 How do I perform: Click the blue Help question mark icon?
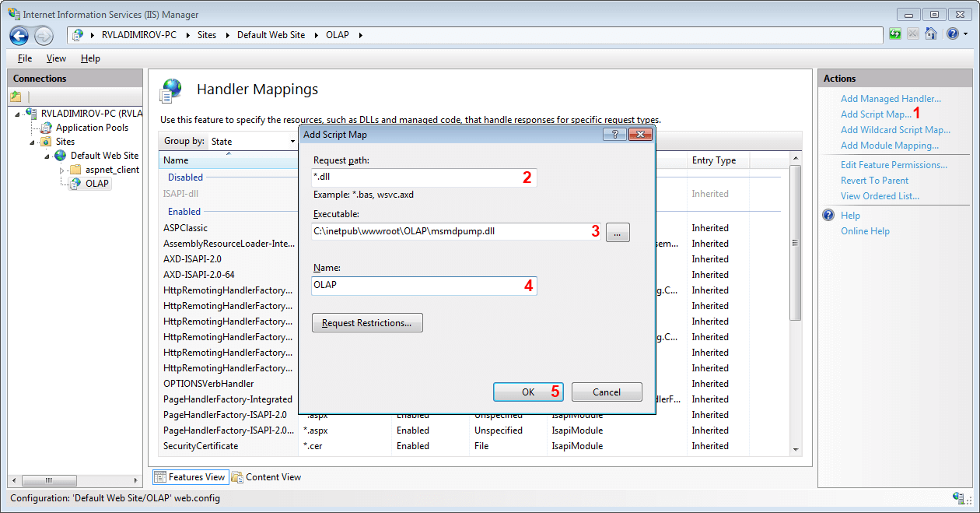tap(951, 34)
